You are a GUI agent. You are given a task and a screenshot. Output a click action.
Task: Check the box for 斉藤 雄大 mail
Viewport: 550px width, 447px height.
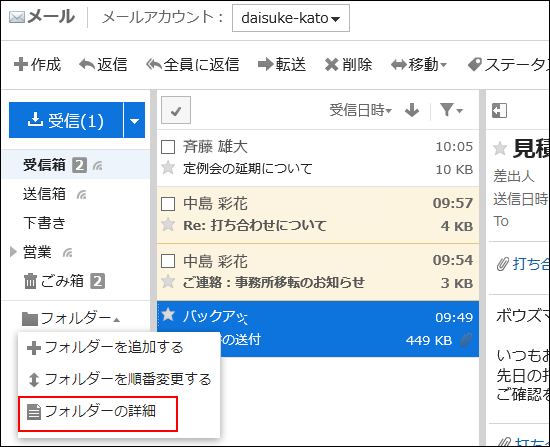[x=168, y=147]
